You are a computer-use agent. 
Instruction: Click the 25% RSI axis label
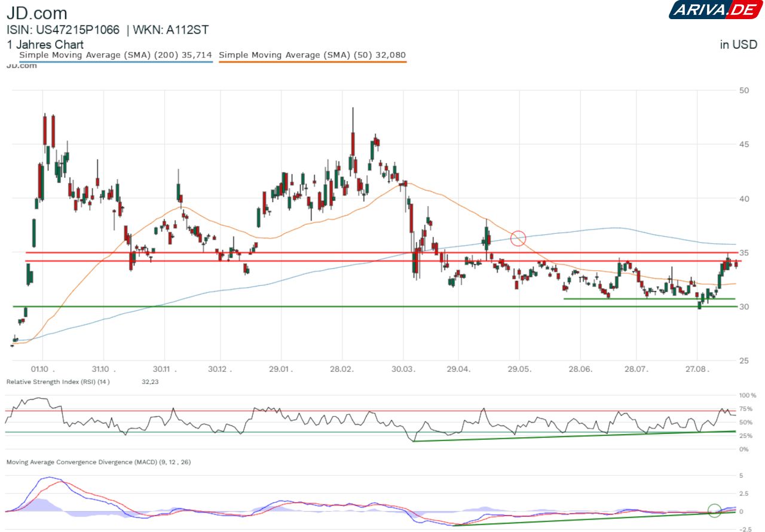pos(746,436)
